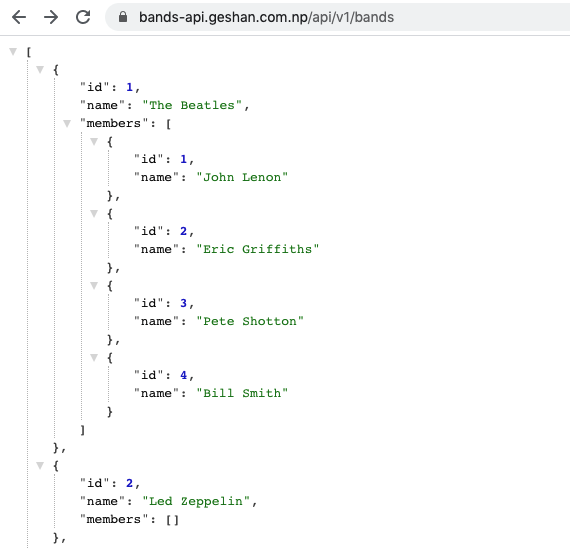View site security via the lock icon
This screenshot has height=549, width=570.
(x=123, y=17)
